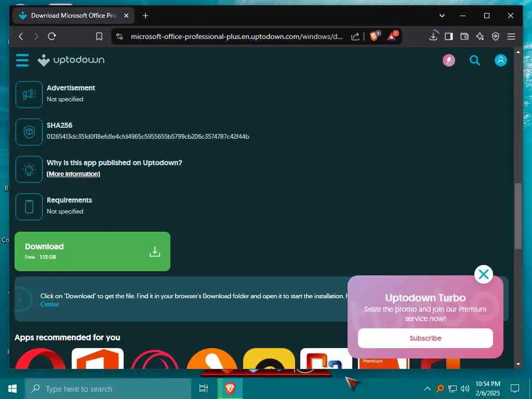Image resolution: width=532 pixels, height=399 pixels.
Task: Open the yellow recommended app thumbnail
Action: pyautogui.click(x=269, y=358)
